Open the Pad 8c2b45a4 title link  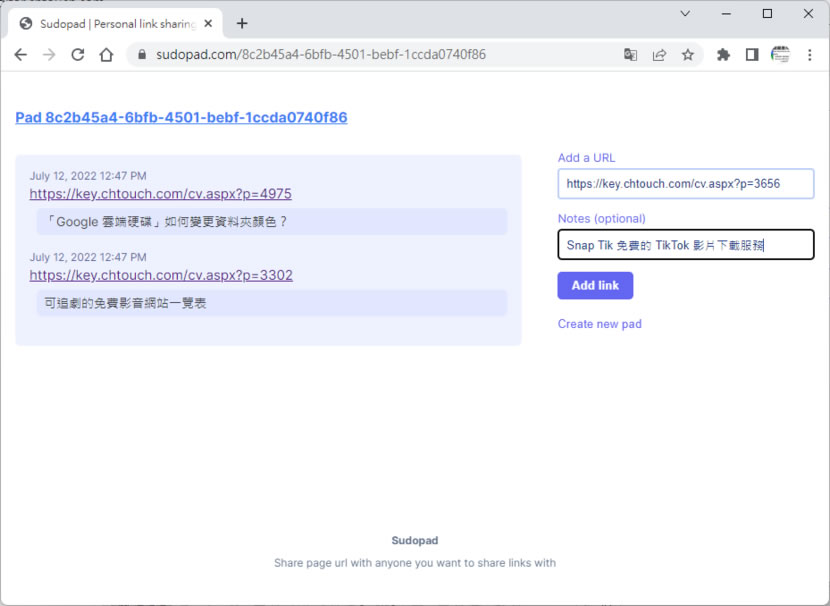[181, 117]
